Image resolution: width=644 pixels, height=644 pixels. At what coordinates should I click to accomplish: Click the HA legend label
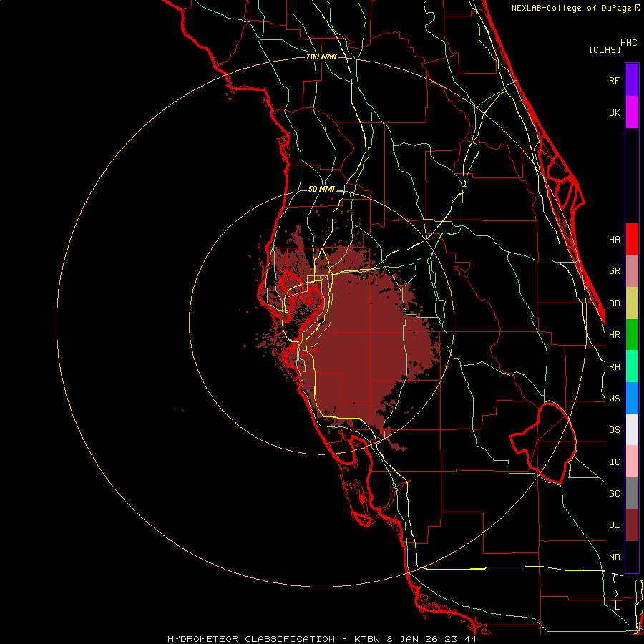[x=614, y=240]
